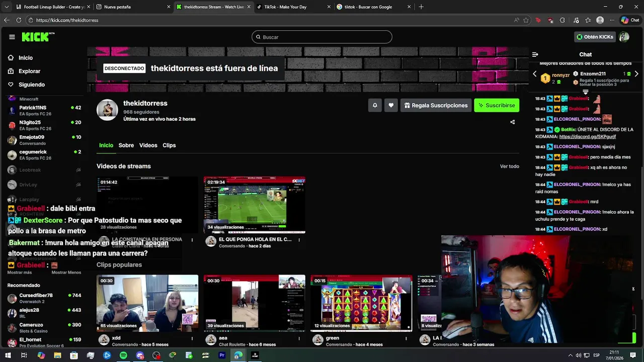Viewport: 644px width, 362px height.
Task: Show next top donor in leaderboard
Action: 636,74
